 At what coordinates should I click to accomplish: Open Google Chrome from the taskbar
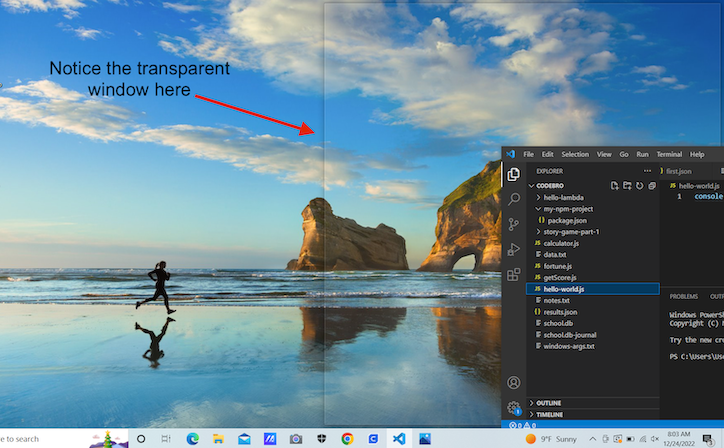pos(347,438)
